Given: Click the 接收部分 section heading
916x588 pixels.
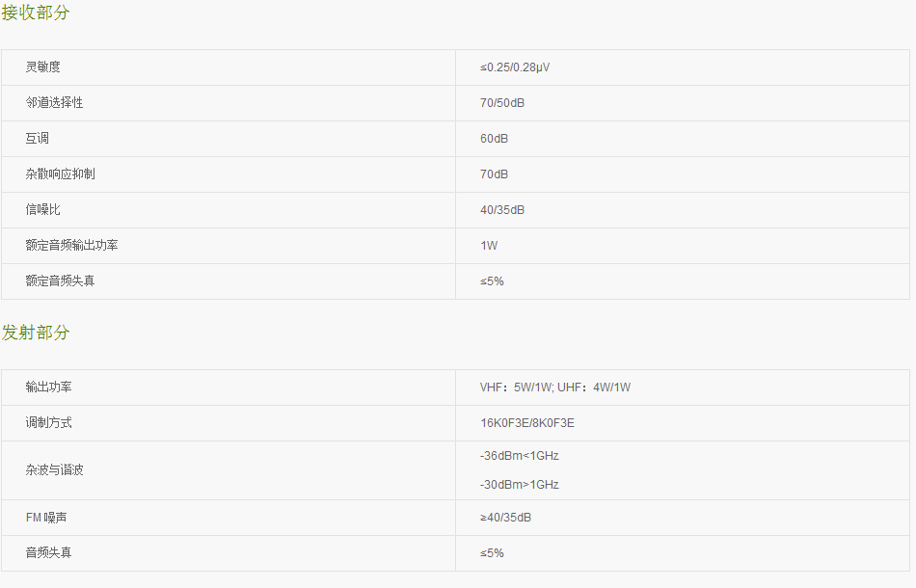Looking at the screenshot, I should [36, 13].
